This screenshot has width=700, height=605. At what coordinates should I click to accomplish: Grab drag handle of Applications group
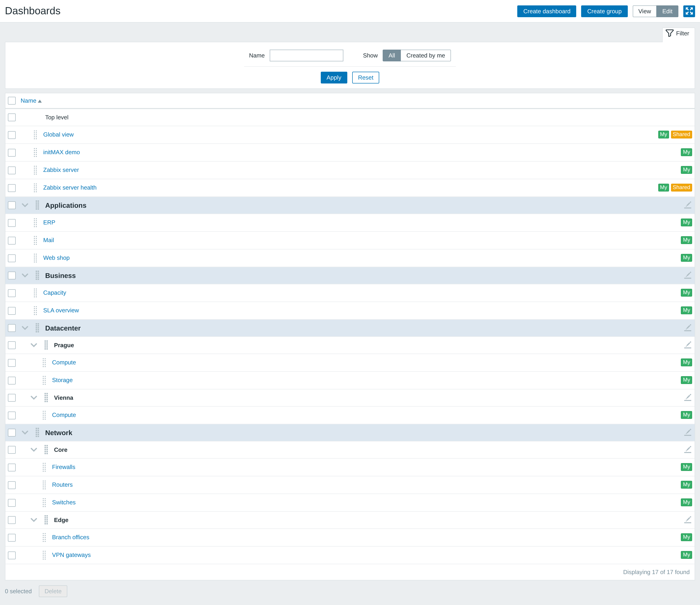point(38,205)
